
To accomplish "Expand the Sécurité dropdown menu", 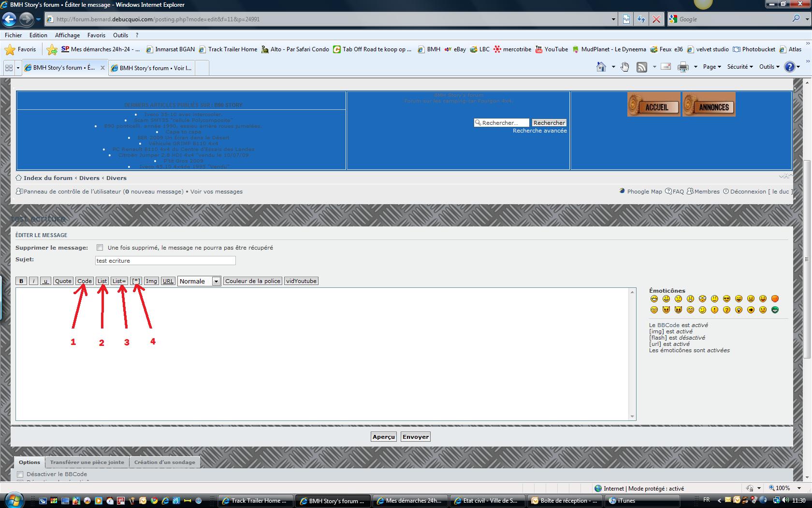I will pyautogui.click(x=739, y=67).
